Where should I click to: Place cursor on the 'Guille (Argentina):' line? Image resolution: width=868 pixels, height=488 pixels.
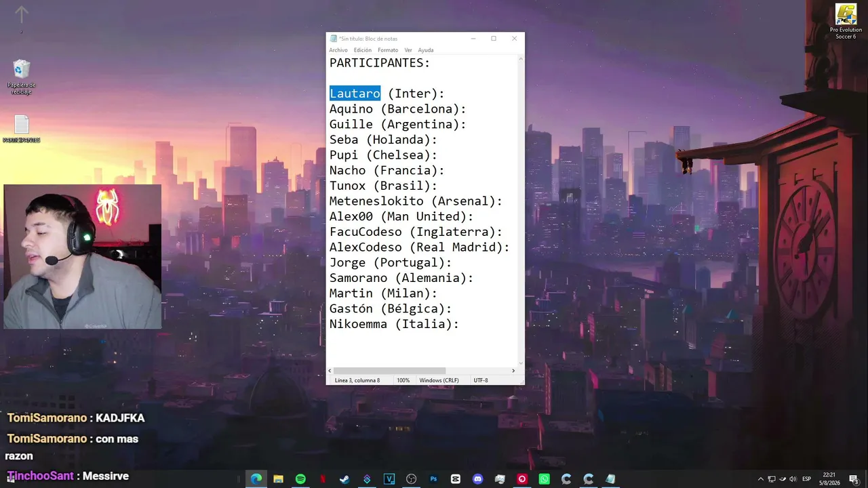tap(398, 125)
